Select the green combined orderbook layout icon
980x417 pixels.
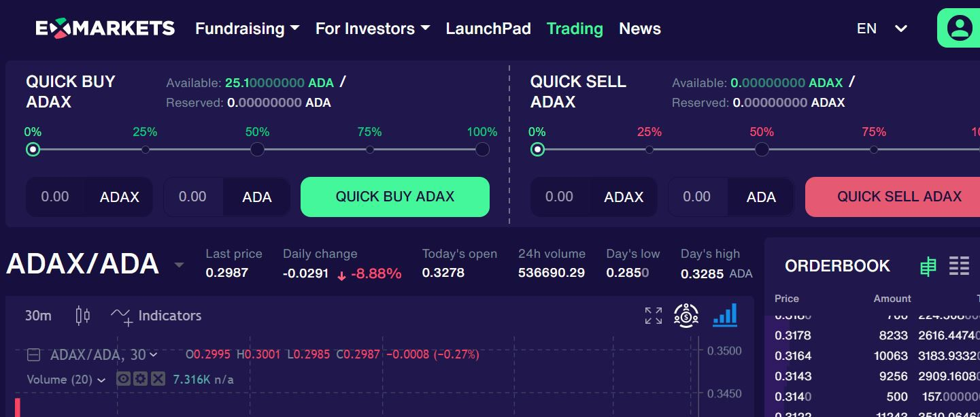[928, 266]
